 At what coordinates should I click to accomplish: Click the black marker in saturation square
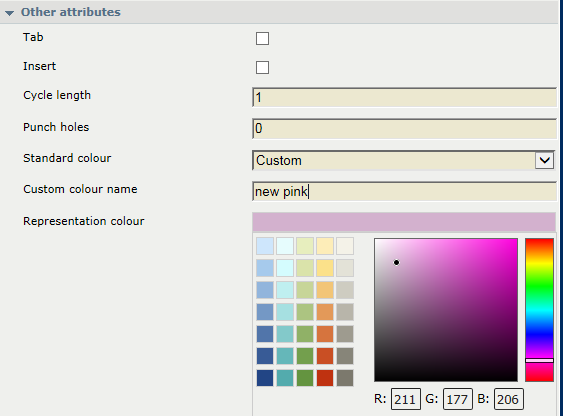[x=396, y=263]
